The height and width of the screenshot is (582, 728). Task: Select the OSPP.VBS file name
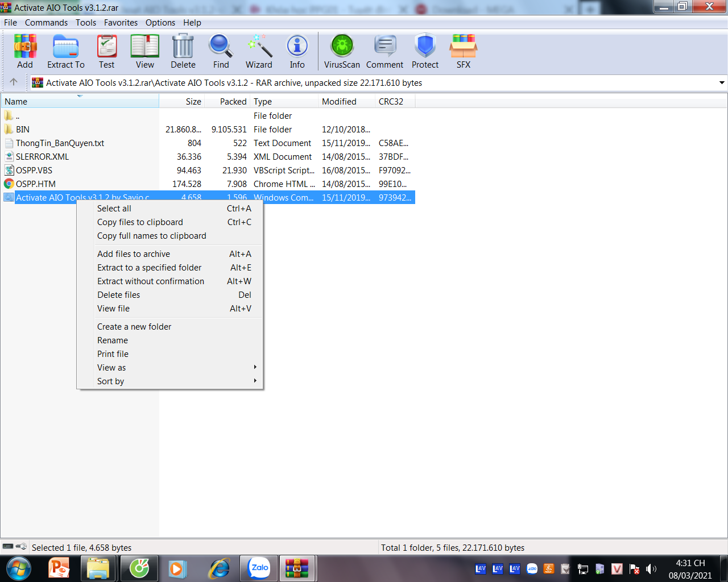(34, 171)
